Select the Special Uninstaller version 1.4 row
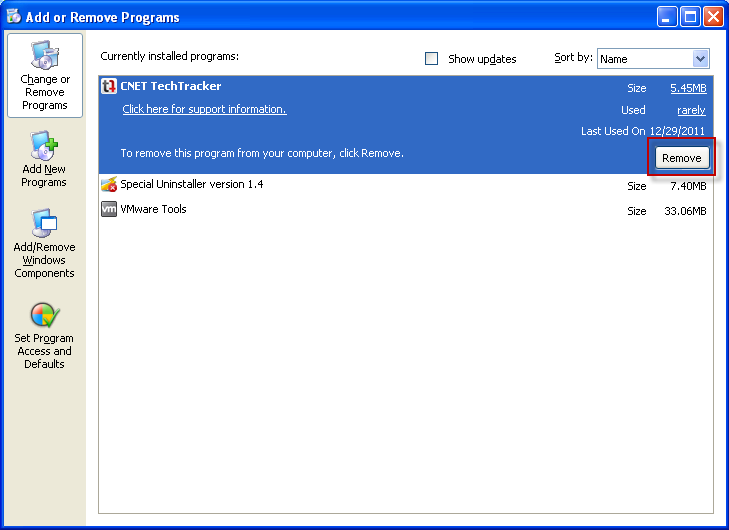This screenshot has width=729, height=530. [x=405, y=185]
